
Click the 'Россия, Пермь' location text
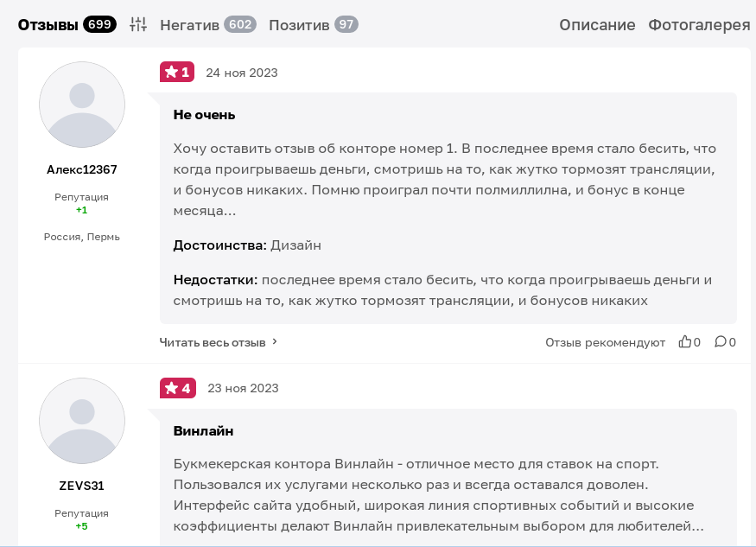point(81,236)
